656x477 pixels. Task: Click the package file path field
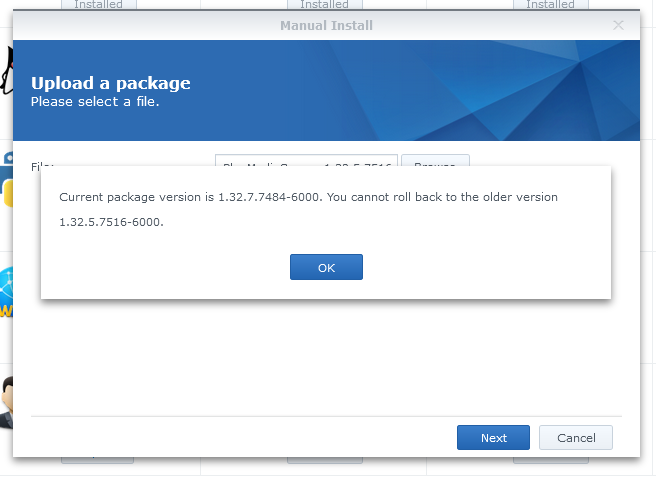coord(306,160)
